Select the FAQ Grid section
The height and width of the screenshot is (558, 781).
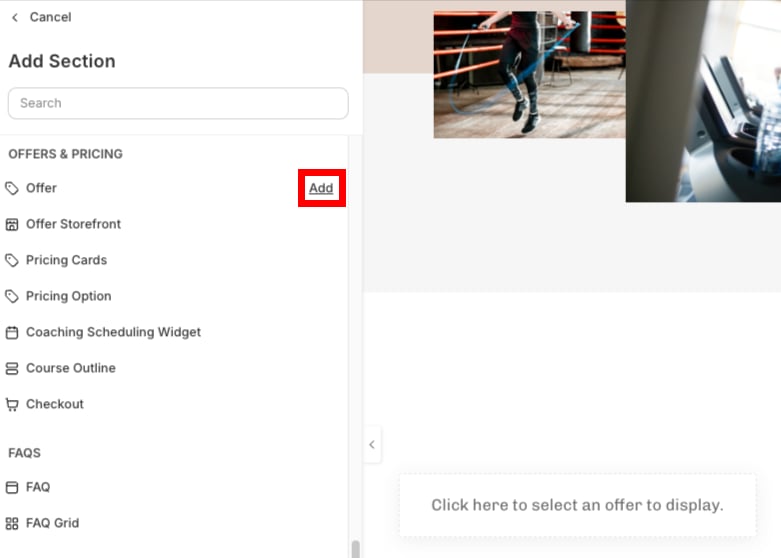point(174,523)
